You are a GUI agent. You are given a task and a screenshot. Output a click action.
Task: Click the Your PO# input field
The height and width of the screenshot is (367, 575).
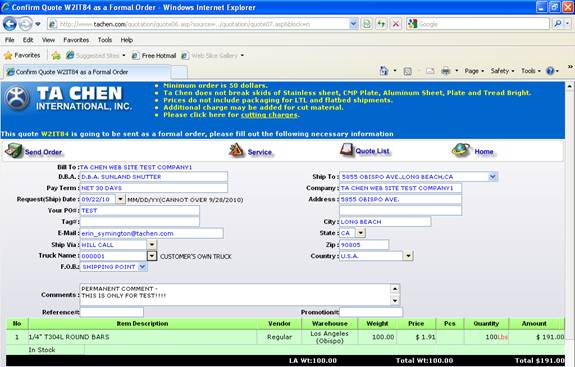pyautogui.click(x=140, y=210)
